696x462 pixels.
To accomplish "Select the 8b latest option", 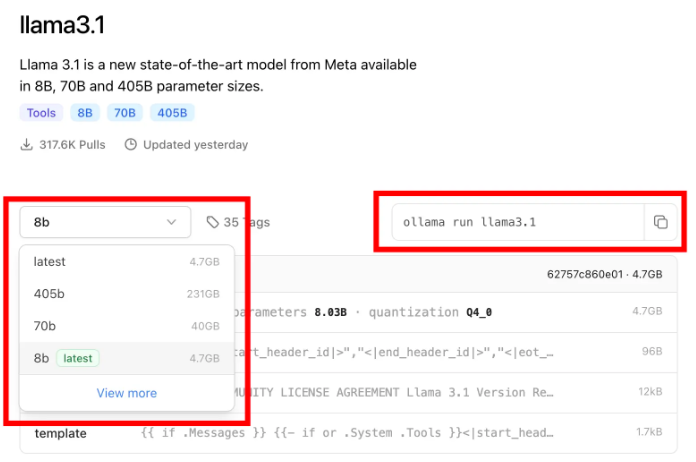I will [127, 358].
